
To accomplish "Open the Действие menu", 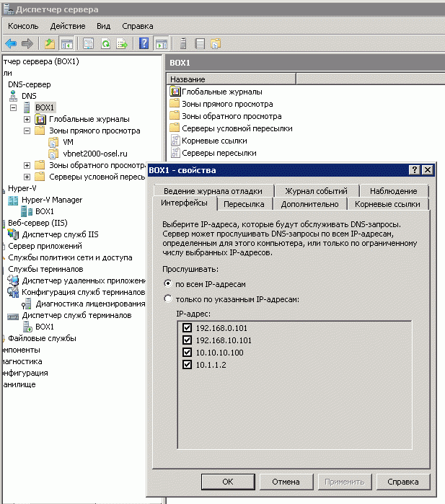I will [x=68, y=27].
